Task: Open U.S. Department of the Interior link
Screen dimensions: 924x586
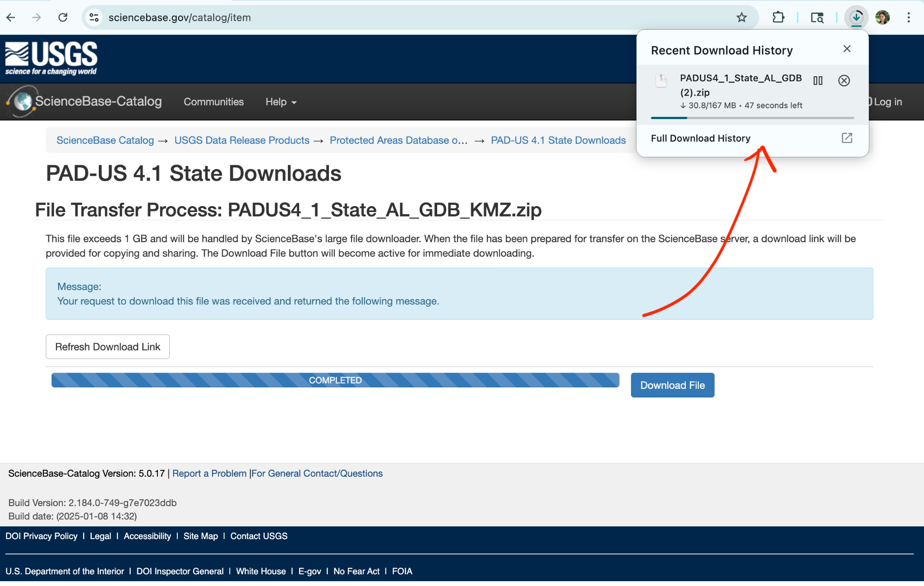Action: [65, 571]
